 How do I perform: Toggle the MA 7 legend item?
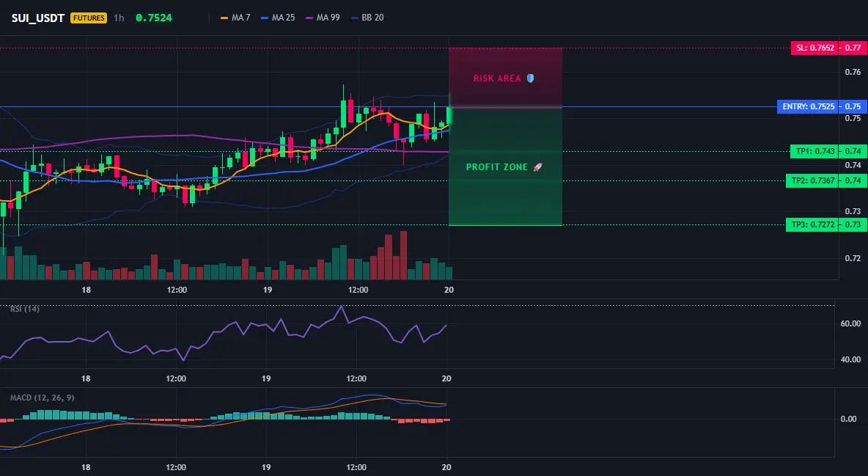click(x=235, y=18)
